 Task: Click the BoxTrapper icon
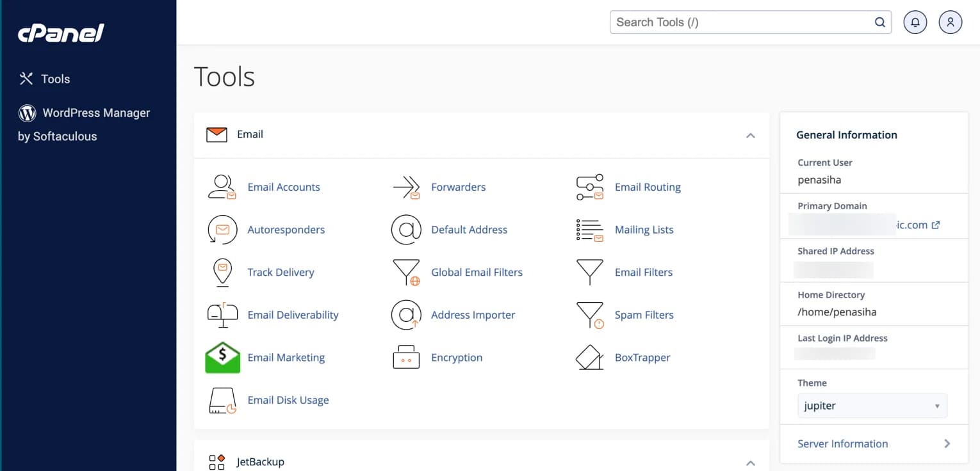coord(589,357)
